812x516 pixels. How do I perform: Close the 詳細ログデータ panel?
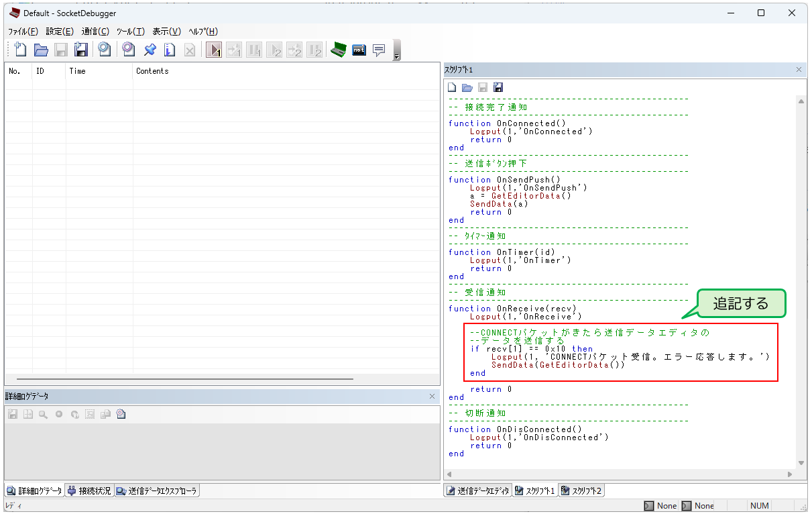click(x=432, y=396)
